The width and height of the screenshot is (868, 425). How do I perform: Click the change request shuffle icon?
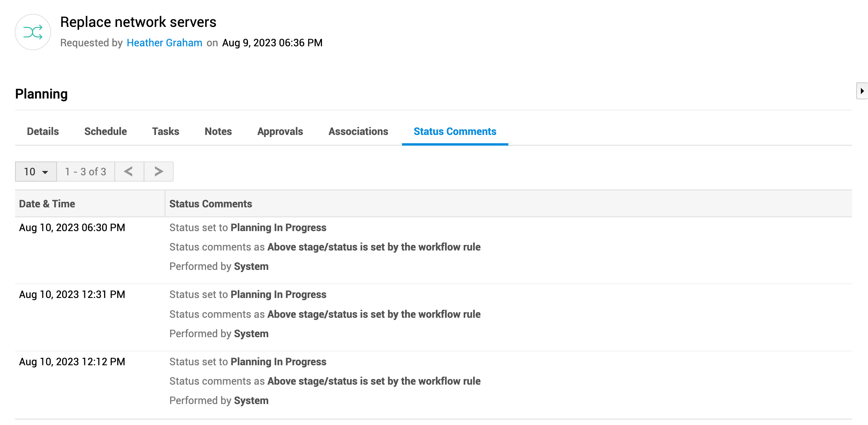pos(33,32)
